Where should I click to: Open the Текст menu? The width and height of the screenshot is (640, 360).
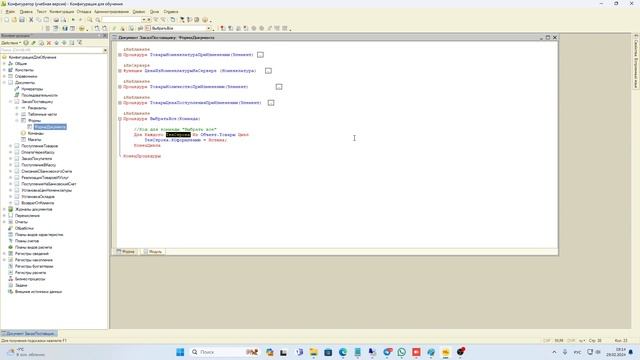[41, 12]
